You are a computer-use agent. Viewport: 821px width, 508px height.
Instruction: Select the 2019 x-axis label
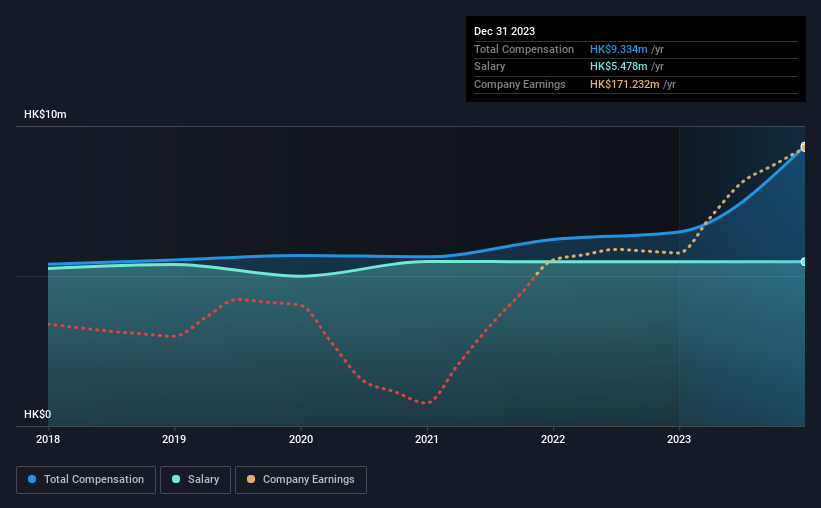(x=174, y=439)
